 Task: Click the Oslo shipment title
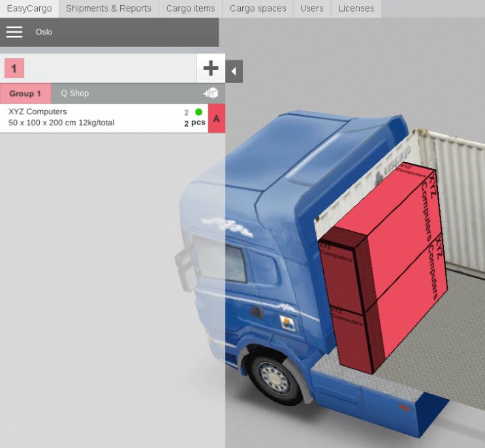[44, 32]
